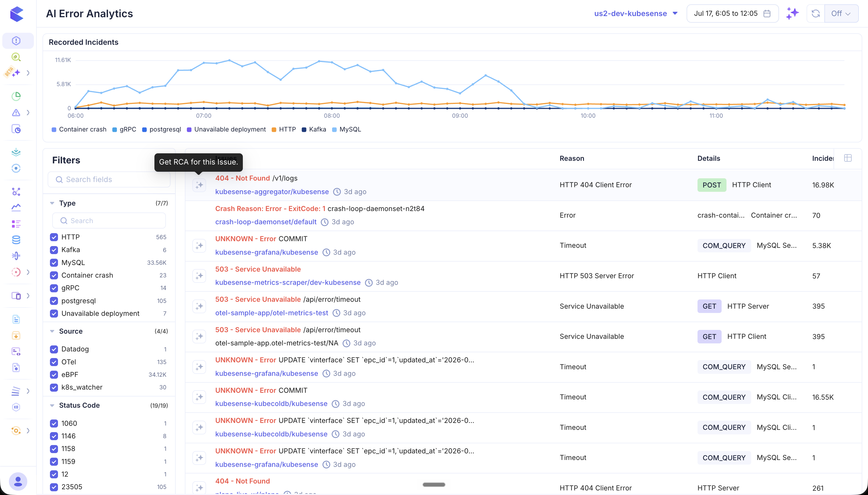Click the refresh icon in top bar
The height and width of the screenshot is (495, 868).
pyautogui.click(x=816, y=13)
